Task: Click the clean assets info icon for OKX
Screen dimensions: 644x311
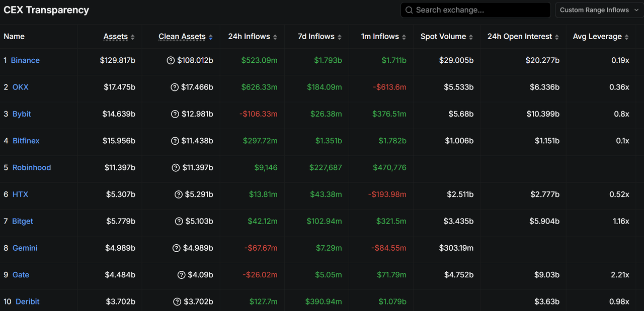Action: click(x=174, y=87)
